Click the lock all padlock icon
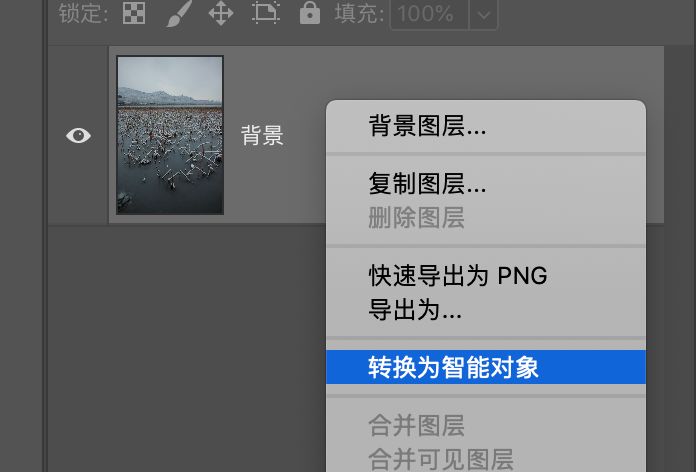This screenshot has width=696, height=472. pyautogui.click(x=310, y=12)
